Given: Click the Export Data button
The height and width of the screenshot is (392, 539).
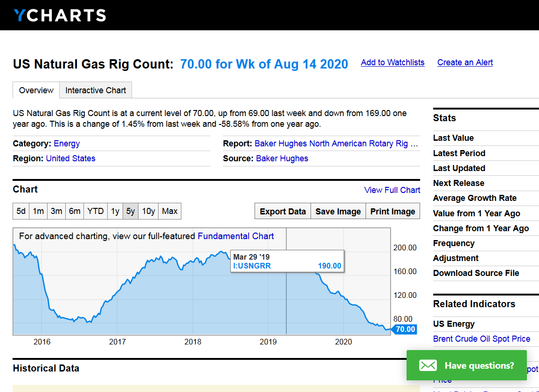Looking at the screenshot, I should [283, 211].
